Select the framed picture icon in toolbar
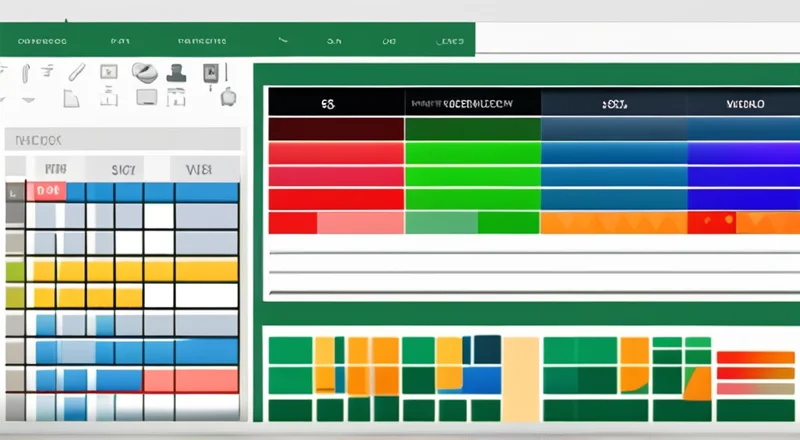This screenshot has width=800, height=440. (109, 72)
